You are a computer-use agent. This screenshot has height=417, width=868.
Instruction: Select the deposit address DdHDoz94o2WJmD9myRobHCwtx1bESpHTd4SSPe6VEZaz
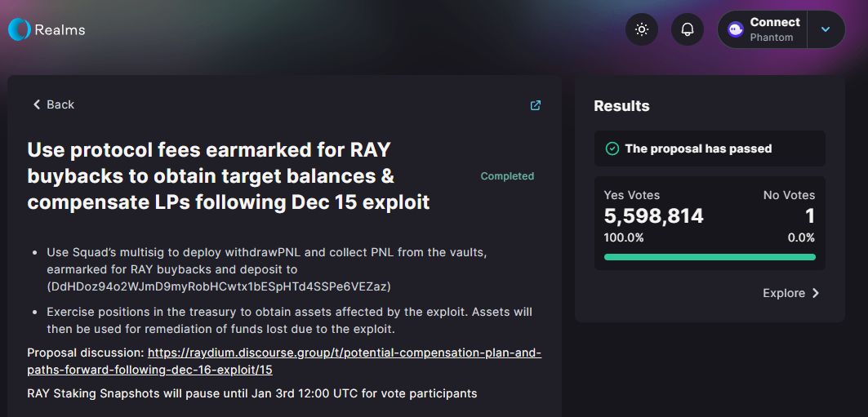click(x=219, y=286)
